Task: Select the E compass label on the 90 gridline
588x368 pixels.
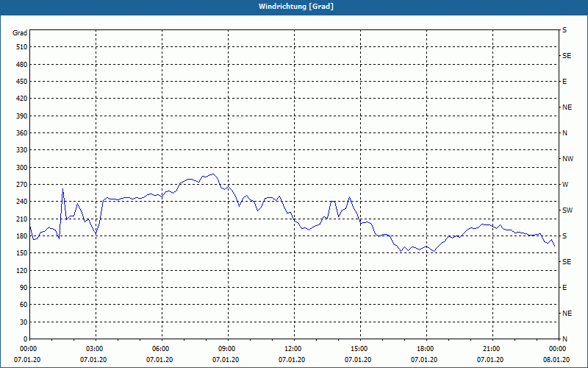Action: (564, 288)
